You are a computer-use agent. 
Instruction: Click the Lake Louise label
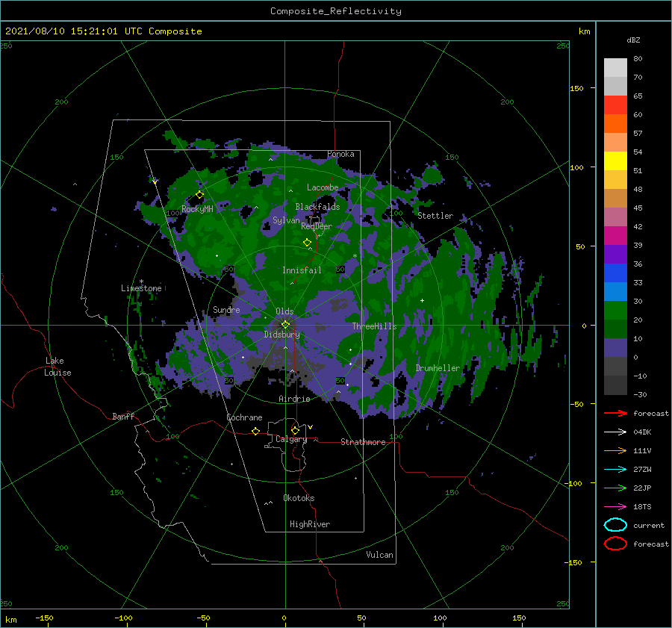pyautogui.click(x=57, y=367)
